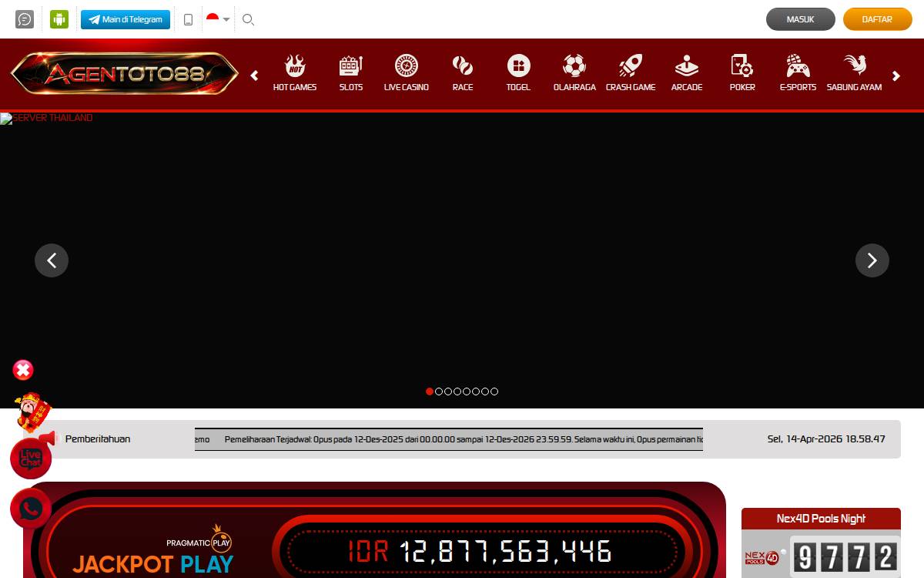Click the DAFTAR register button
This screenshot has height=578, width=924.
pyautogui.click(x=878, y=19)
